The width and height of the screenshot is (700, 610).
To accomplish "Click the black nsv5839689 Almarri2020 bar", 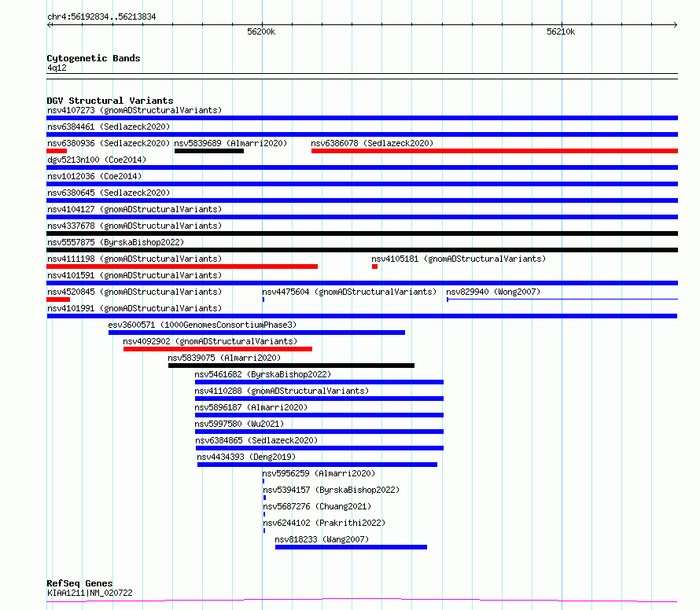I will click(209, 151).
